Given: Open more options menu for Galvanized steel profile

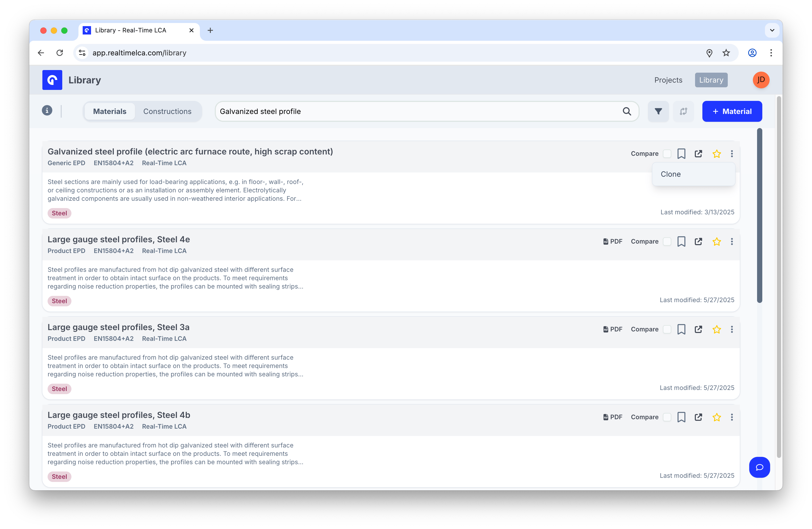Looking at the screenshot, I should [732, 154].
